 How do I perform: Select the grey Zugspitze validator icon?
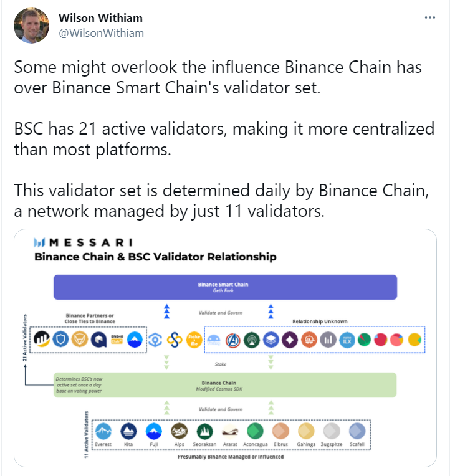(x=332, y=431)
